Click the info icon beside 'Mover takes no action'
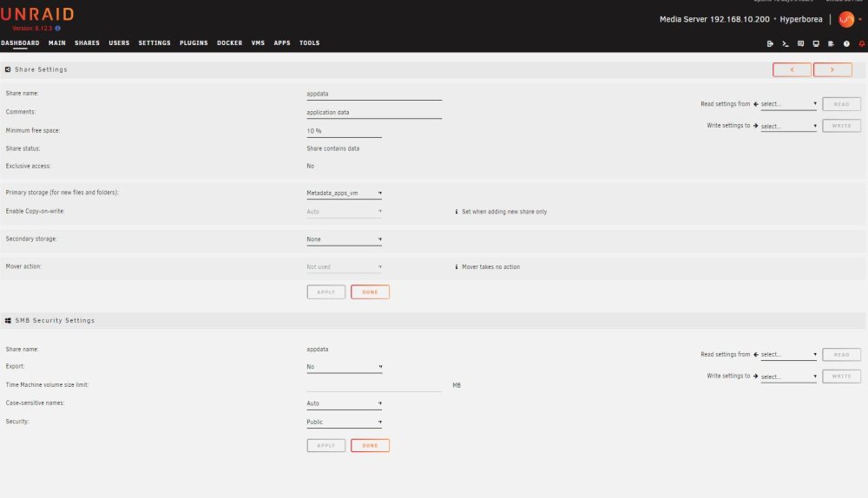 [x=457, y=266]
